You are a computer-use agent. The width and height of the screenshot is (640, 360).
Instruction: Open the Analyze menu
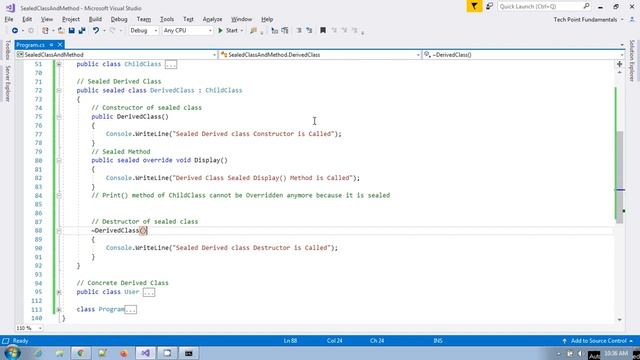click(x=212, y=19)
